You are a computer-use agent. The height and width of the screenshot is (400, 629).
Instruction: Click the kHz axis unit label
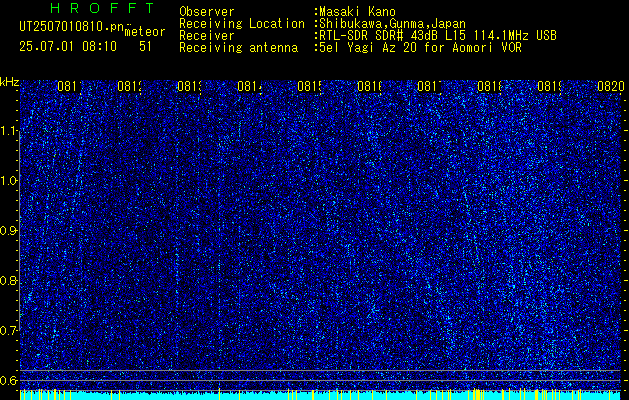coord(10,82)
